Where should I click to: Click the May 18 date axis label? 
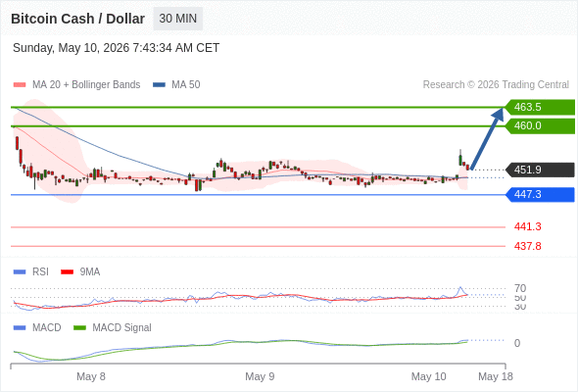pyautogui.click(x=496, y=376)
